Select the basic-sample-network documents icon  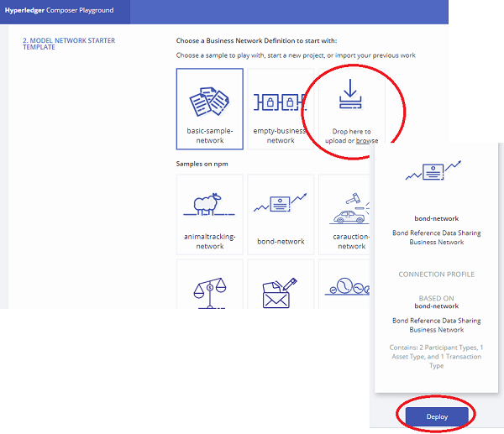click(209, 102)
